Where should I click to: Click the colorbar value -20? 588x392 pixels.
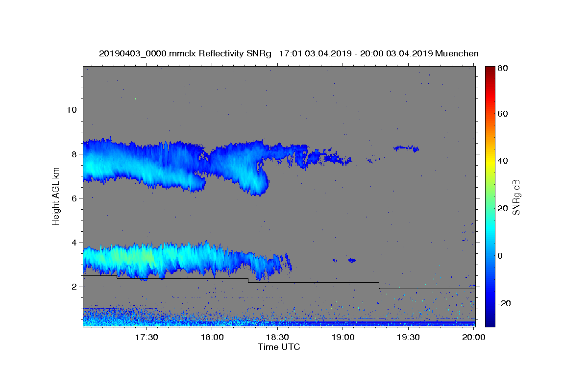click(505, 304)
